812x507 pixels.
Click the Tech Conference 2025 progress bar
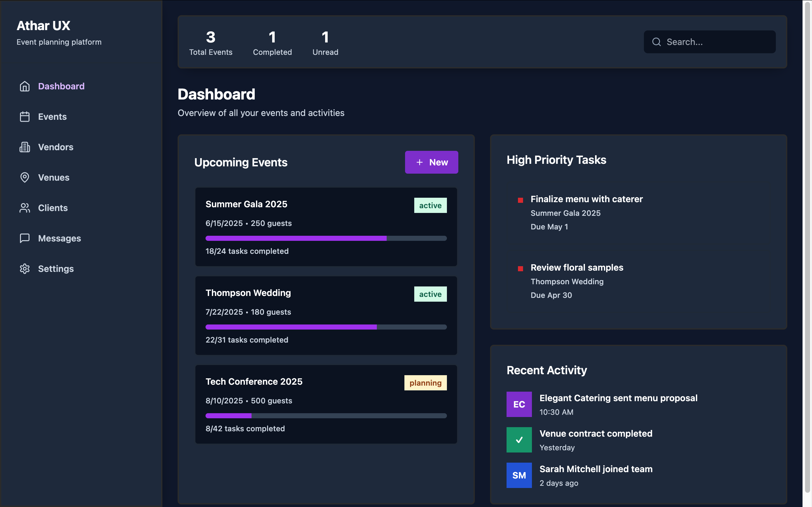(x=326, y=416)
